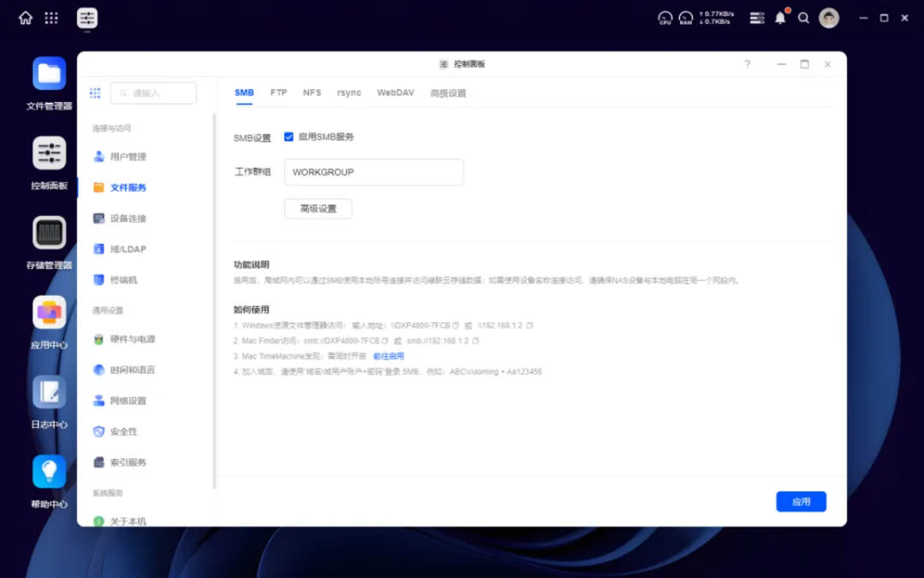Screen dimensions: 924x578
Task: Open the notification bell in the top bar
Action: pos(779,17)
